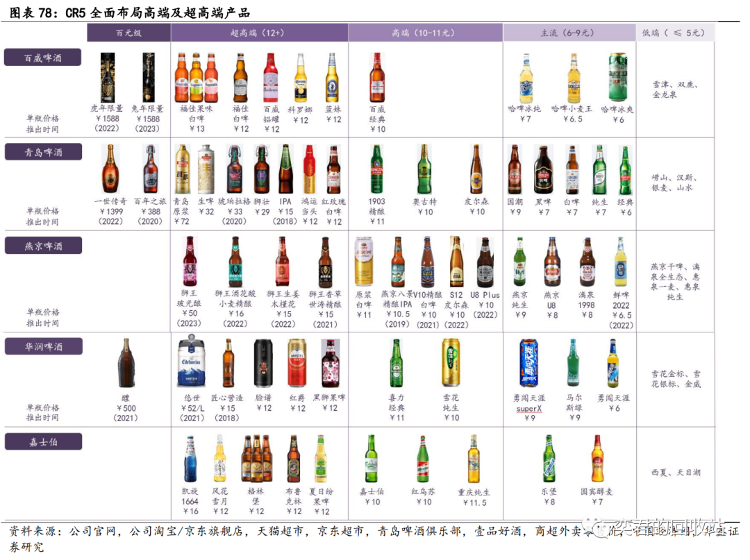
Task: Click the 鸿运当头 red bottle image
Action: [310, 169]
